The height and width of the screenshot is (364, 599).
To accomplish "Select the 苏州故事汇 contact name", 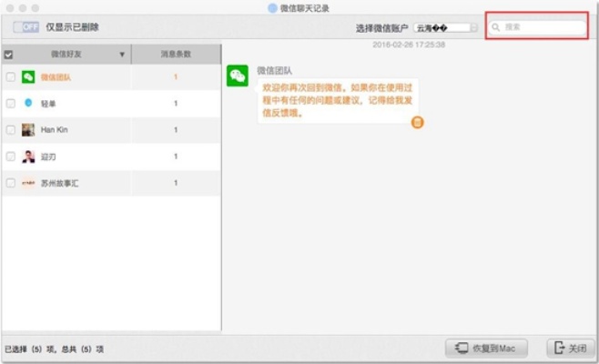I will point(59,183).
